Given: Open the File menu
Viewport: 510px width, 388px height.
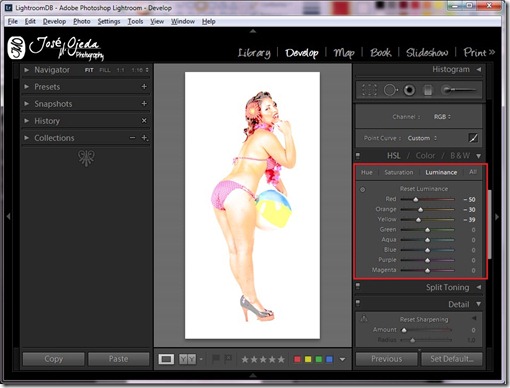Looking at the screenshot, I should (13, 21).
